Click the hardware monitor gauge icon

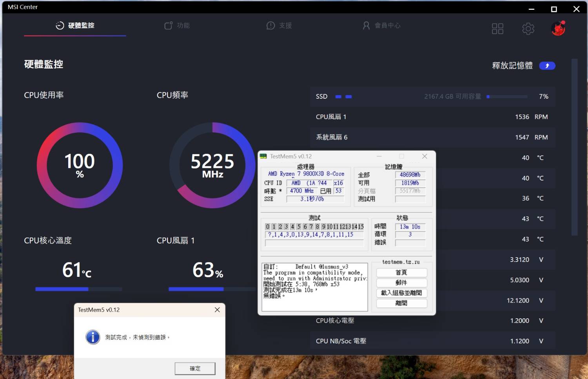point(60,25)
